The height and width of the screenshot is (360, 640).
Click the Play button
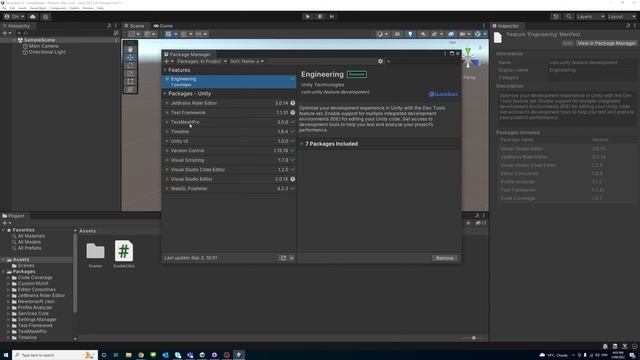click(x=308, y=17)
